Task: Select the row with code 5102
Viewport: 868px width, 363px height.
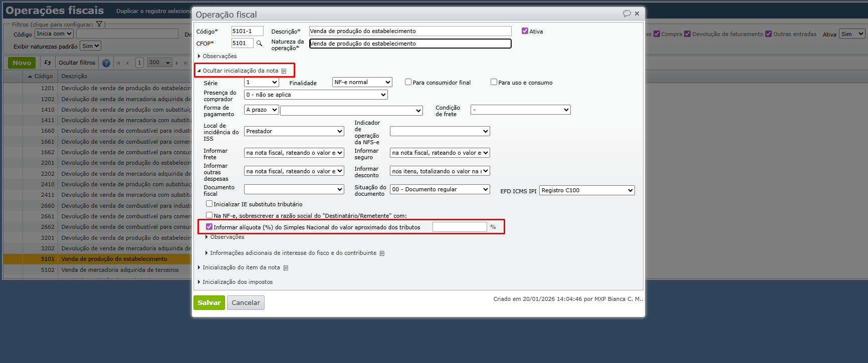Action: pos(97,270)
